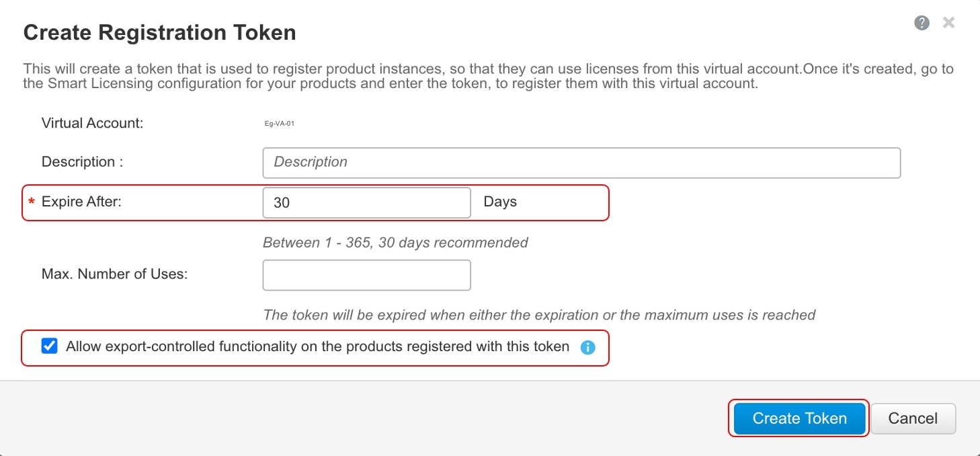Click the '30 days recommended' hint text
This screenshot has width=980, height=456.
[453, 243]
